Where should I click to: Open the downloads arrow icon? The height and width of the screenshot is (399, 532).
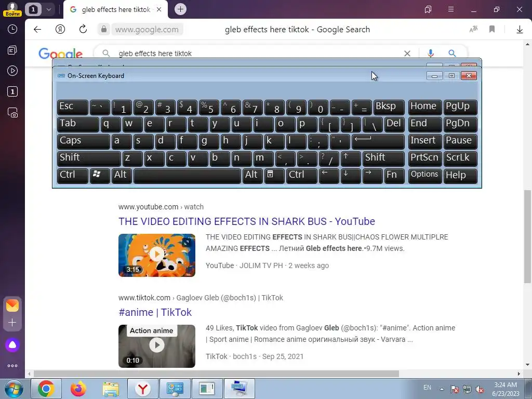(x=520, y=30)
